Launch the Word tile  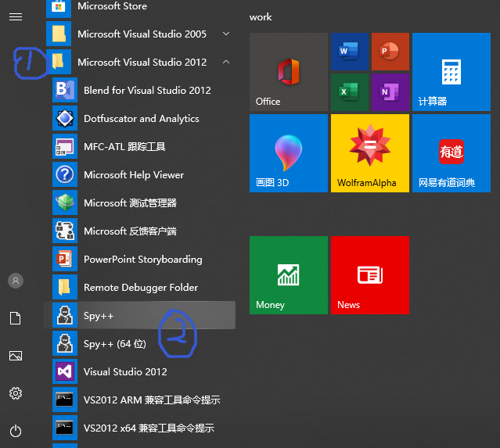pos(350,52)
